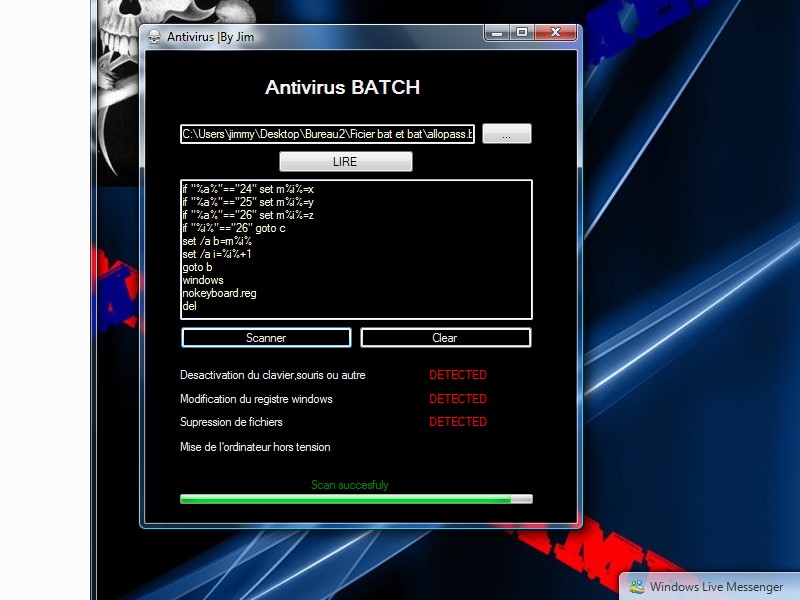800x600 pixels.
Task: Click the 'Antivirus BATCH' heading
Action: pos(342,87)
